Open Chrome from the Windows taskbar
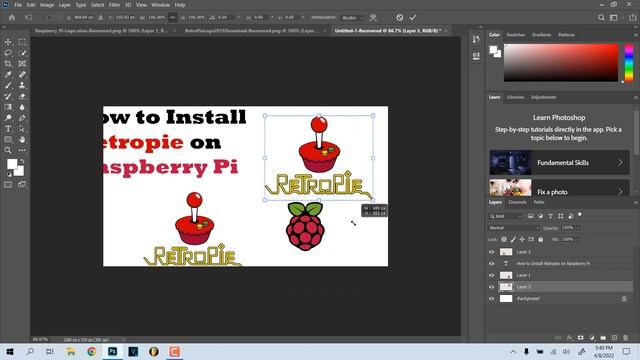The height and width of the screenshot is (360, 640). coord(91,351)
